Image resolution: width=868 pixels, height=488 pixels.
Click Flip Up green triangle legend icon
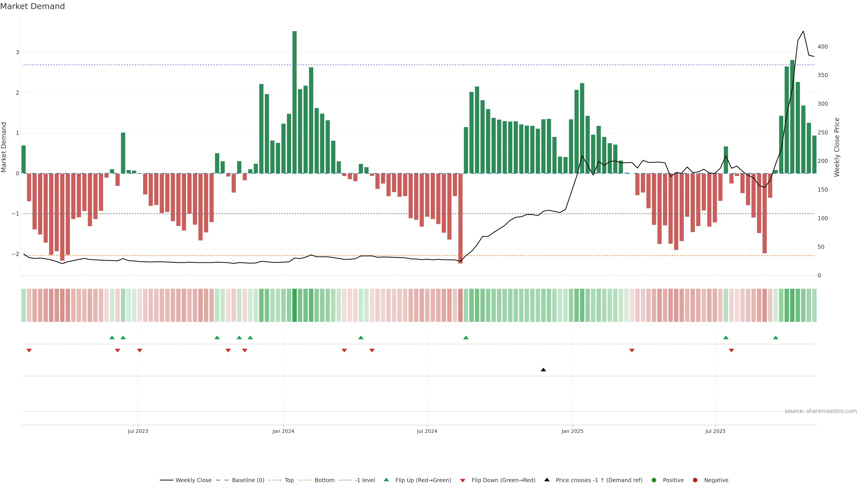[x=387, y=480]
